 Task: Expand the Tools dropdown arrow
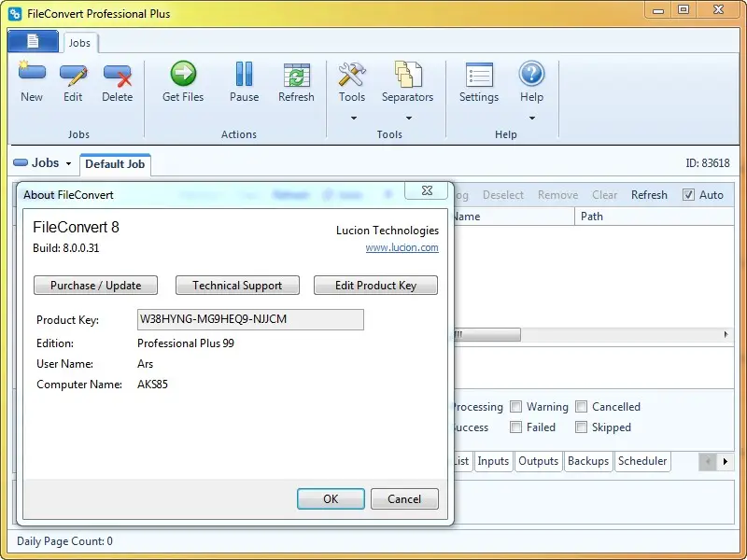354,118
